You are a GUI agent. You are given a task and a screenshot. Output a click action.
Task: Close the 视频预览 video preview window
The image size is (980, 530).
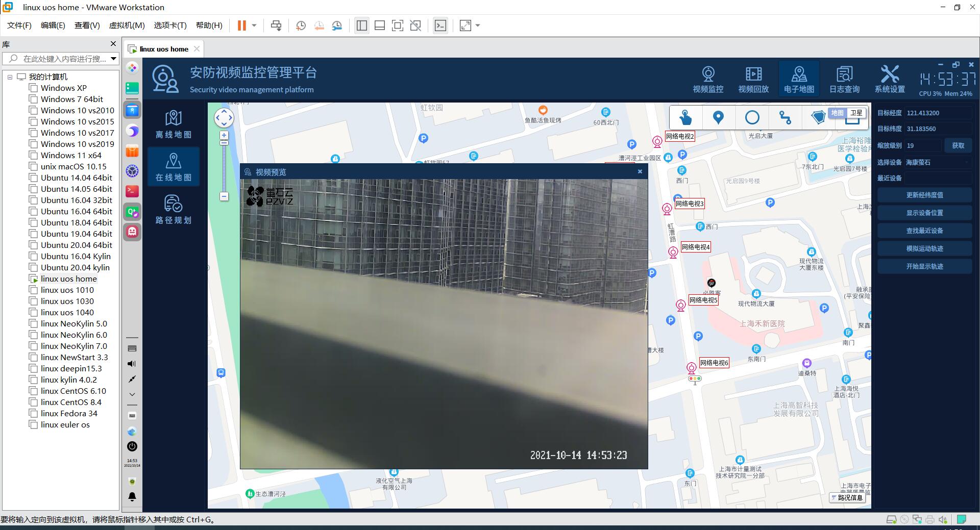coord(640,172)
